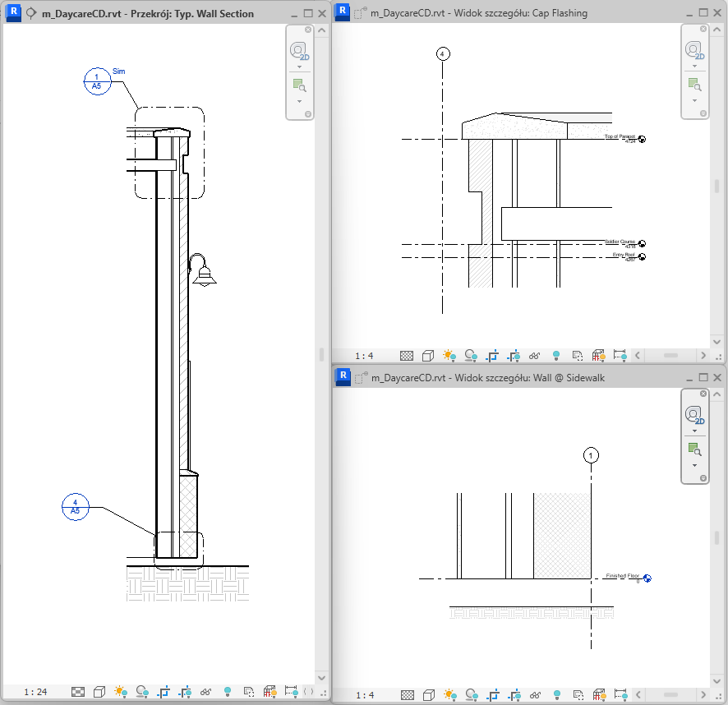Expand zoom options arrow in Wall @ Sidewalk view
This screenshot has height=705, width=728.
click(x=694, y=465)
